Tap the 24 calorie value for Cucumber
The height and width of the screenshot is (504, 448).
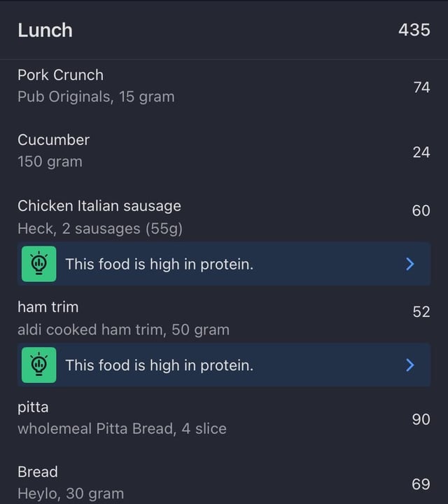[421, 153]
